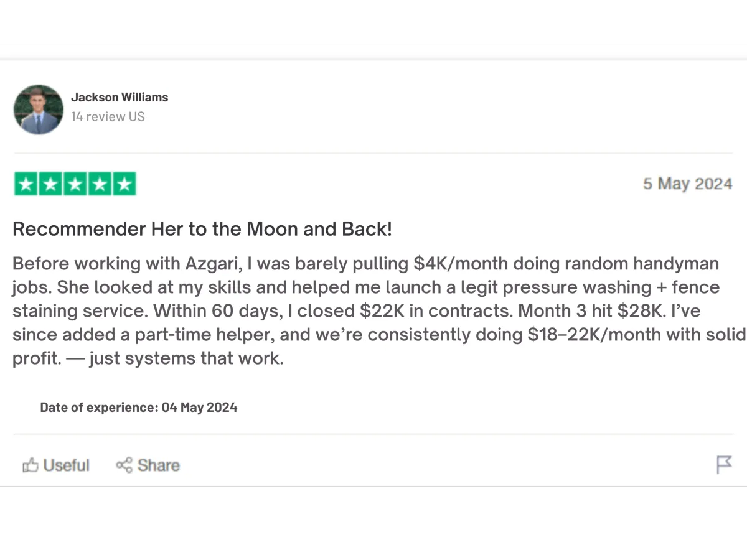The image size is (747, 560).
Task: Flag this review using the flag icon
Action: click(724, 464)
